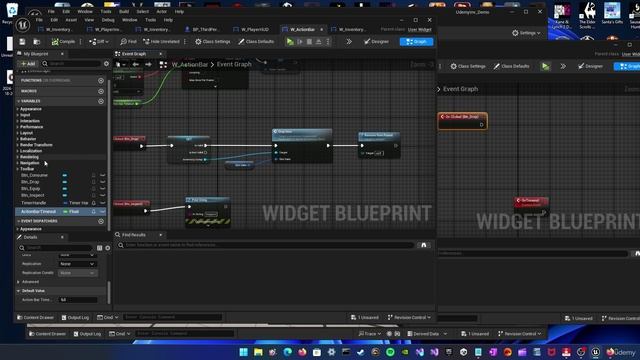Navigate forward in graph with right arrow
Screen dimensions: 640x360
(x=148, y=64)
